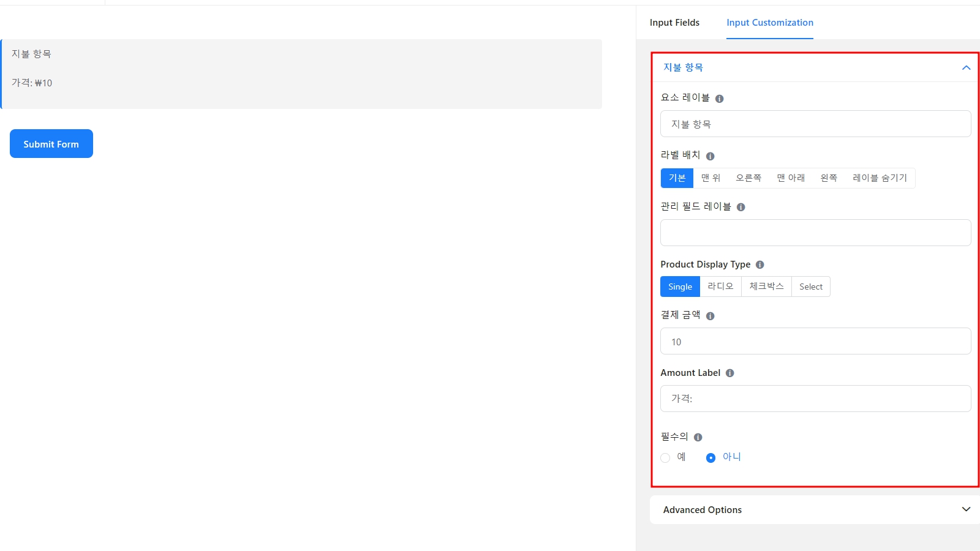
Task: Click info icon next to 필수의
Action: click(x=698, y=437)
